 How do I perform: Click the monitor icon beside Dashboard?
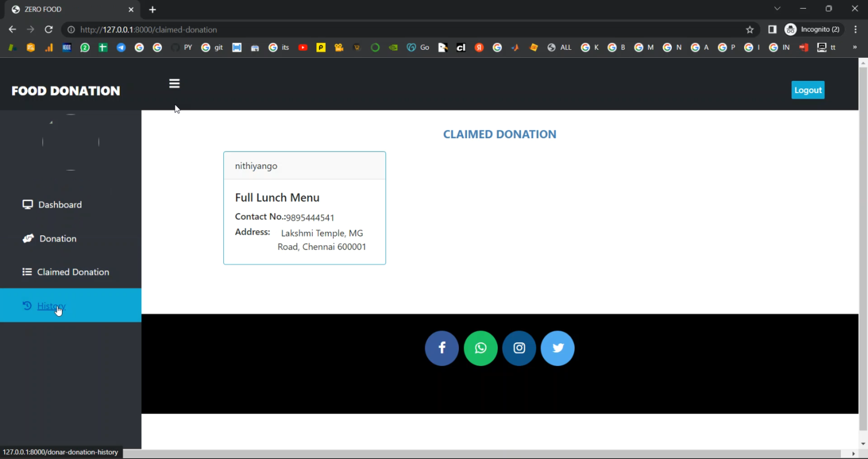pos(27,205)
